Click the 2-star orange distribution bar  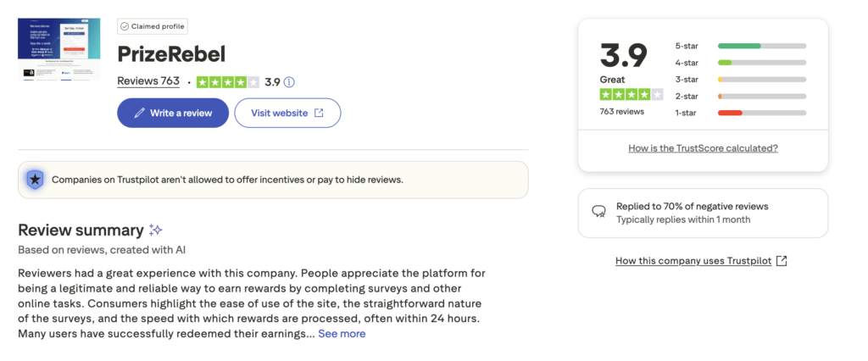click(x=762, y=96)
